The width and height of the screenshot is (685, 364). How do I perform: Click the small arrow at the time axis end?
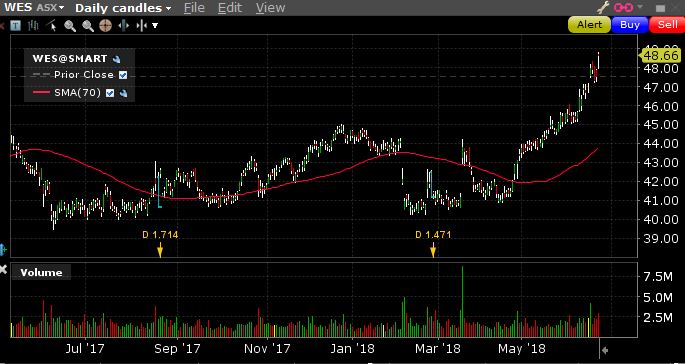click(x=605, y=350)
